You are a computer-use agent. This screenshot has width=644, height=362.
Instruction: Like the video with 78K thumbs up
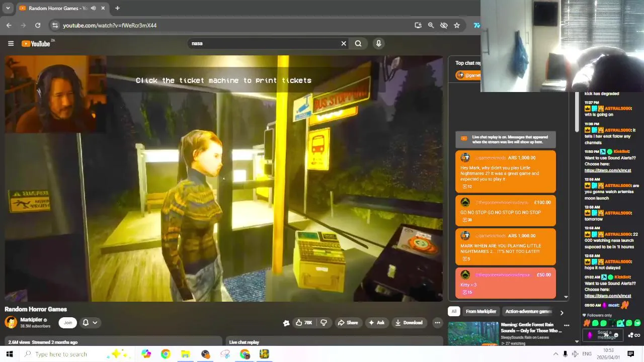304,323
